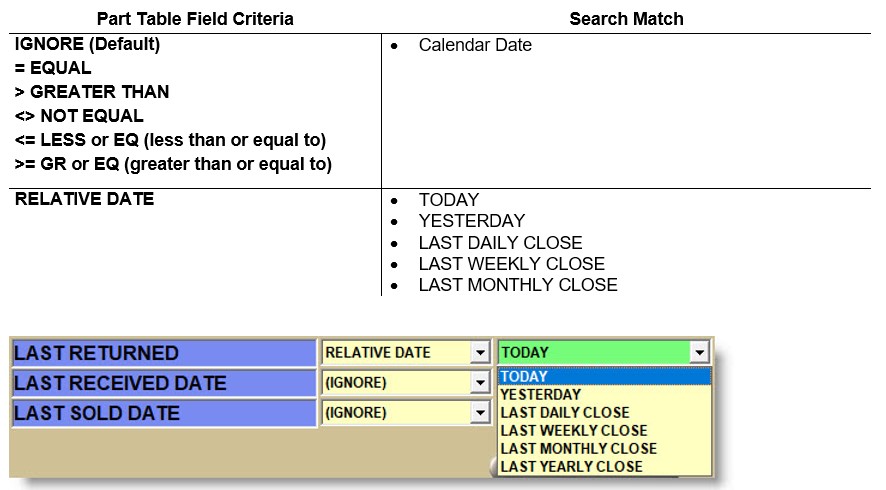Expand LAST SOLD DATE criteria dropdown arrow

[x=481, y=413]
